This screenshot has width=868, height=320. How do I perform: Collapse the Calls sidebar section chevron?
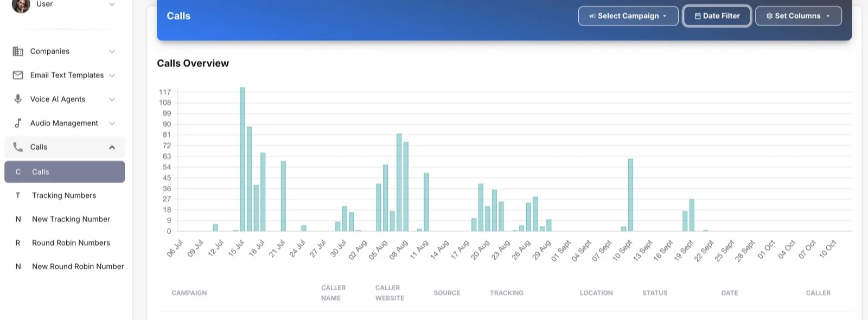112,148
